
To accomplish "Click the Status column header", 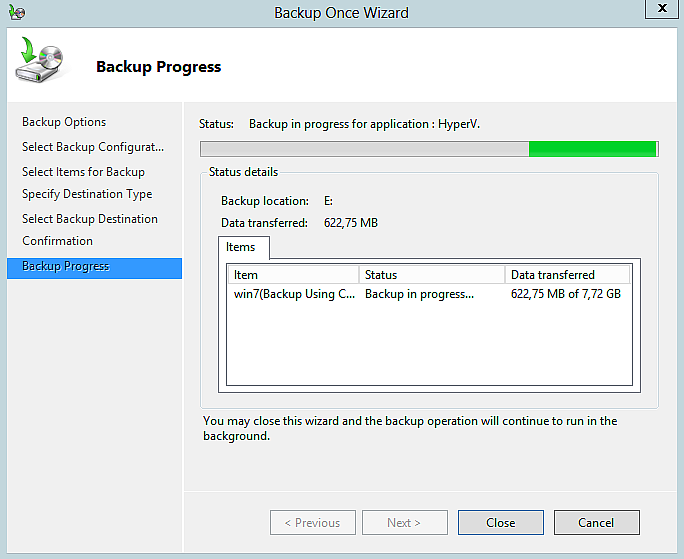I will 432,275.
